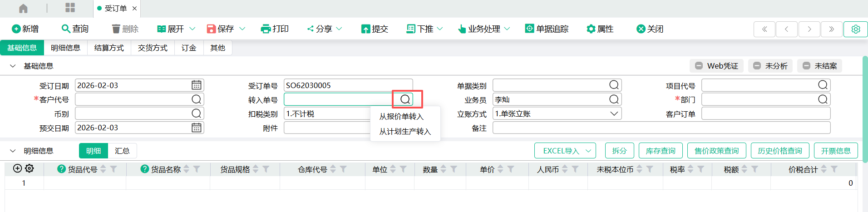The width and height of the screenshot is (868, 212).
Task: Click the add row plus icon in grid
Action: coord(17,168)
